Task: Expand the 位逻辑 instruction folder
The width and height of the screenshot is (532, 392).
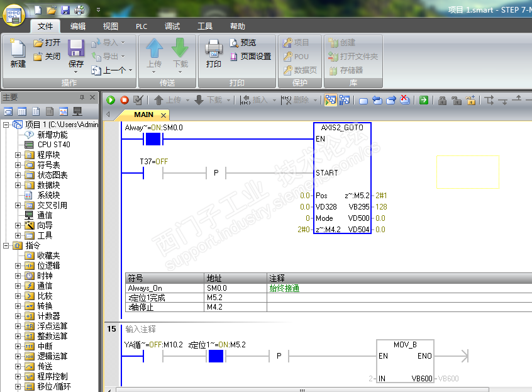Action: [x=18, y=266]
